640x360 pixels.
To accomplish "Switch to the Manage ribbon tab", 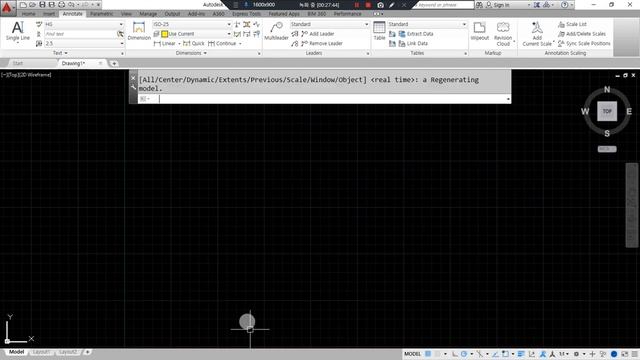I will pos(148,14).
